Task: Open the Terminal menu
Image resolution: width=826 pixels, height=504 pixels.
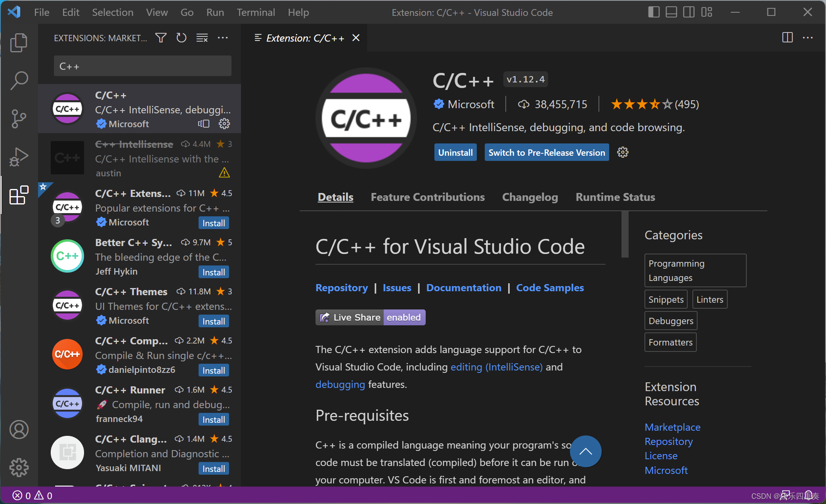Action: [256, 12]
